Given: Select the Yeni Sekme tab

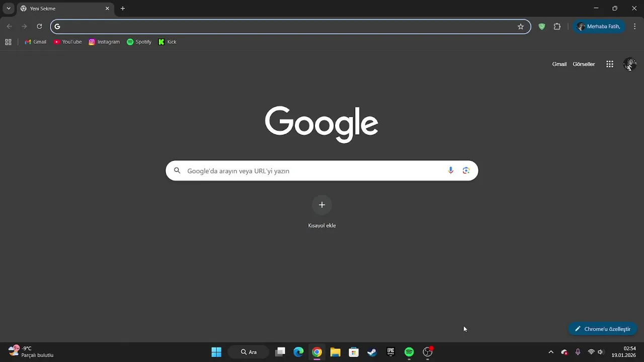Looking at the screenshot, I should point(64,9).
